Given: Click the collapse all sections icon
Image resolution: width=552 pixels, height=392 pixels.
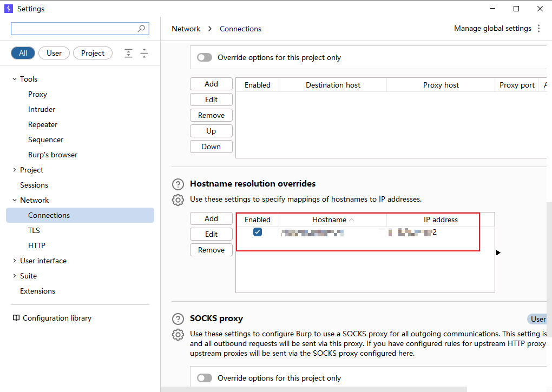Looking at the screenshot, I should tap(144, 53).
